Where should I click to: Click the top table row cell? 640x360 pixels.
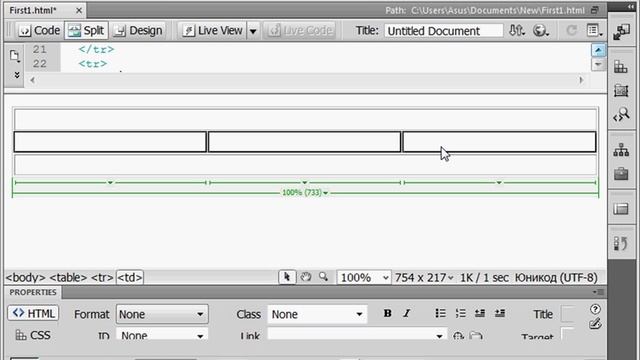point(305,119)
